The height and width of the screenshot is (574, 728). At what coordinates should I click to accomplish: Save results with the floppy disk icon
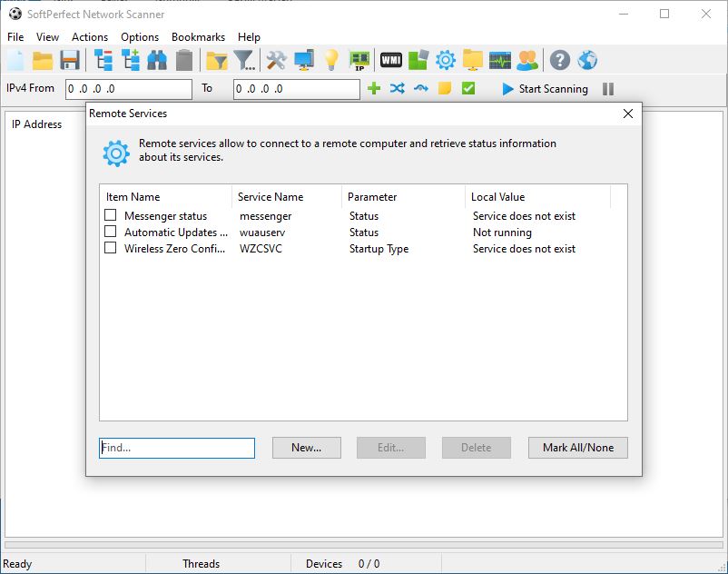coord(70,60)
